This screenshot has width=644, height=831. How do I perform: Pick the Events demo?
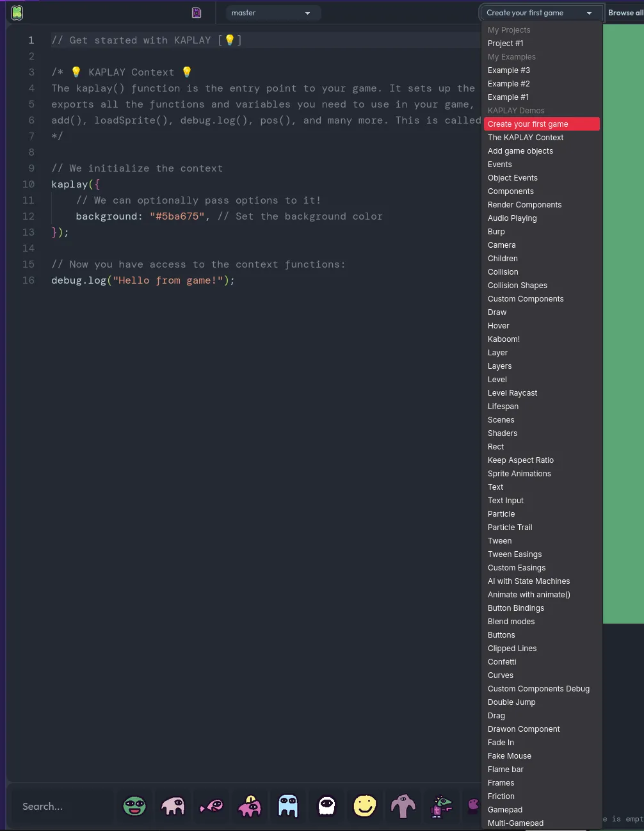542,165
